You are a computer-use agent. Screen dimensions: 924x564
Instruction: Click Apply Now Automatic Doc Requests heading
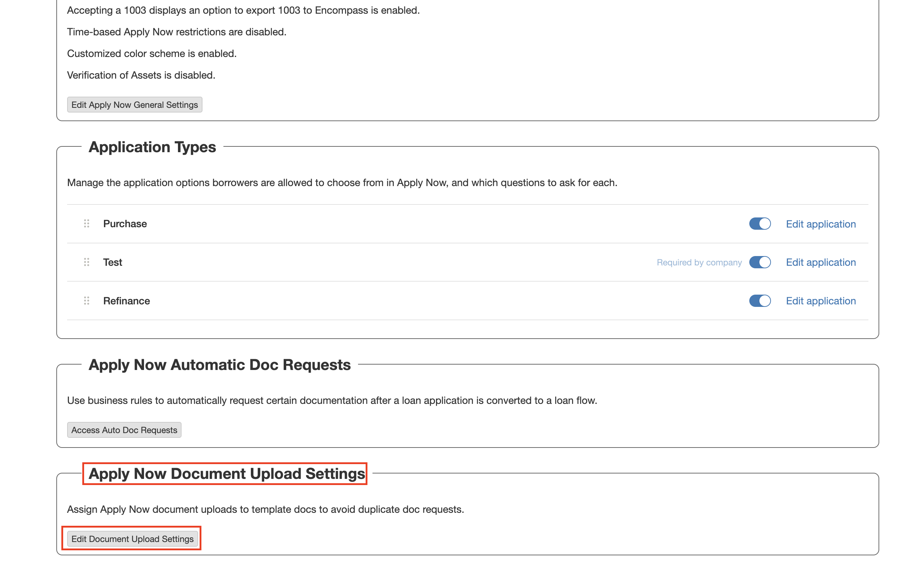coord(219,365)
